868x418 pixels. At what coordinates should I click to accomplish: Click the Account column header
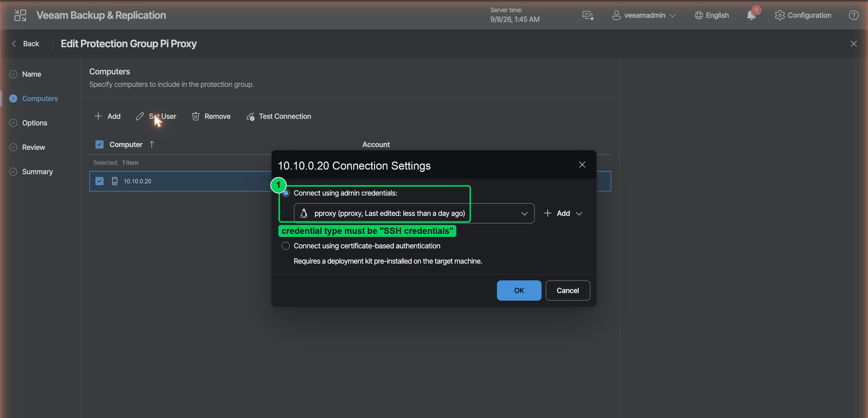point(376,144)
